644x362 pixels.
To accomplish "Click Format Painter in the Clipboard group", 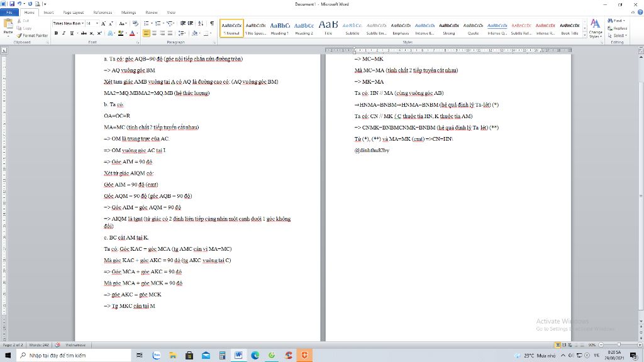I will 33,36.
